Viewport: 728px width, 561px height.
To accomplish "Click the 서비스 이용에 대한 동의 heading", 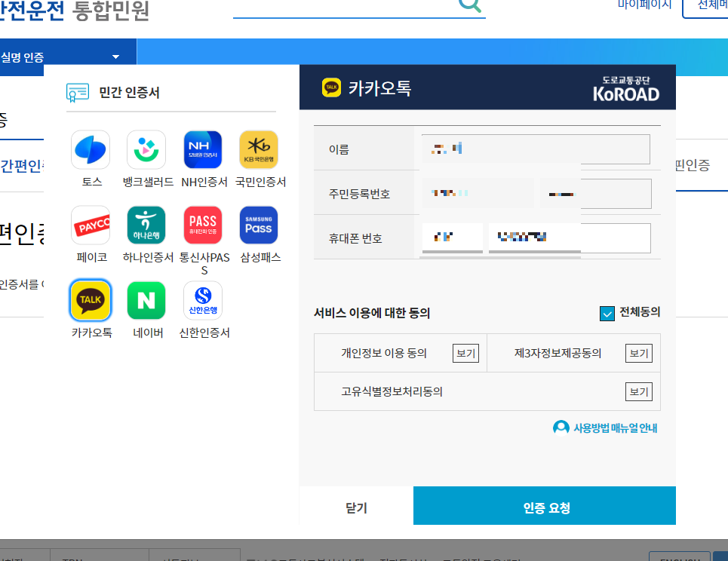I will 372,313.
